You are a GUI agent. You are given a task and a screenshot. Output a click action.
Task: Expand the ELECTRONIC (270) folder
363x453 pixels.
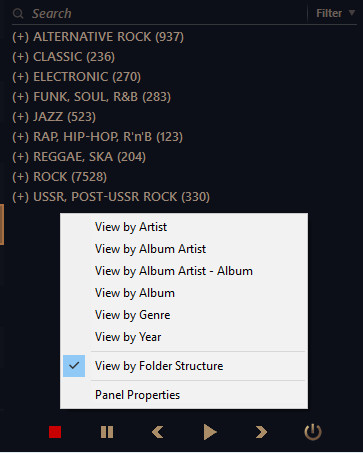click(21, 77)
